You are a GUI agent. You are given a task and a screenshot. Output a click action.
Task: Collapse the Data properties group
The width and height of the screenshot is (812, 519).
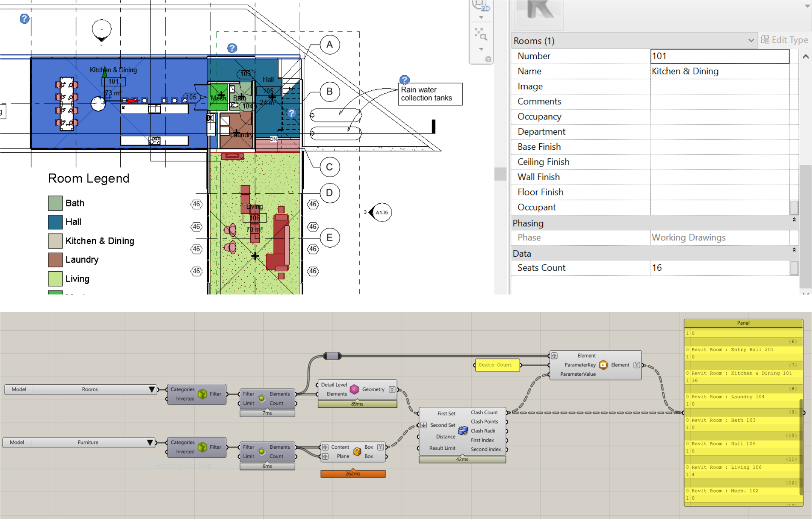[x=794, y=250]
